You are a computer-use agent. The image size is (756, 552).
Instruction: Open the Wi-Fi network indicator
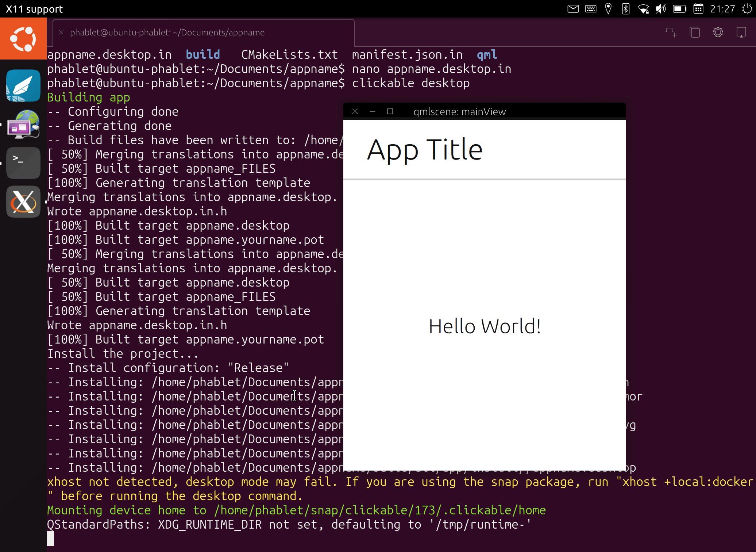click(x=643, y=9)
